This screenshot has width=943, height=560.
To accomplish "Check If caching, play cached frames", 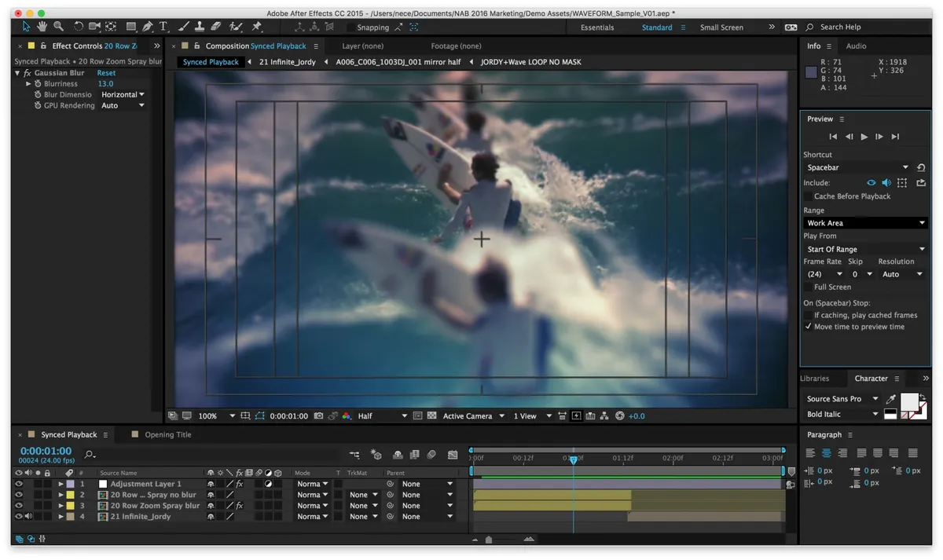I will pyautogui.click(x=808, y=315).
